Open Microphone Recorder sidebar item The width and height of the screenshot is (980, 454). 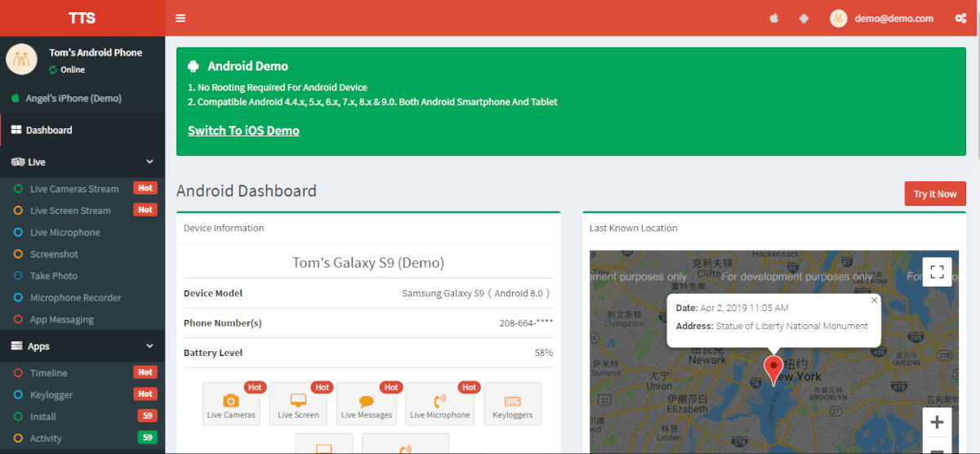pos(82,298)
